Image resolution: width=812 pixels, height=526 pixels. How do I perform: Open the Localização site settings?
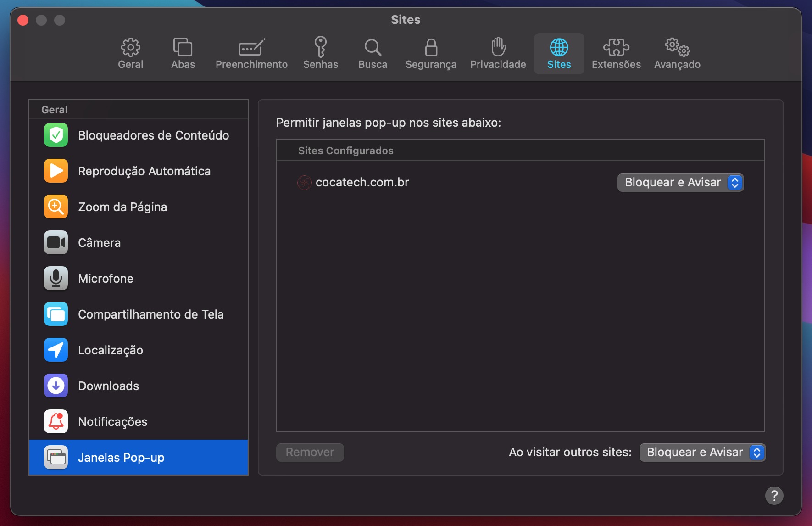coord(110,350)
